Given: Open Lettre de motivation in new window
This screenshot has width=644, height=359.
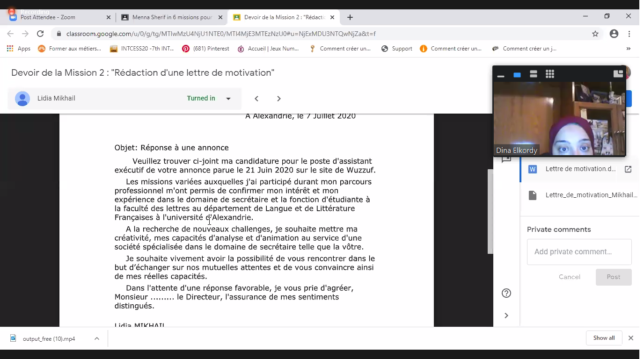Looking at the screenshot, I should point(628,169).
